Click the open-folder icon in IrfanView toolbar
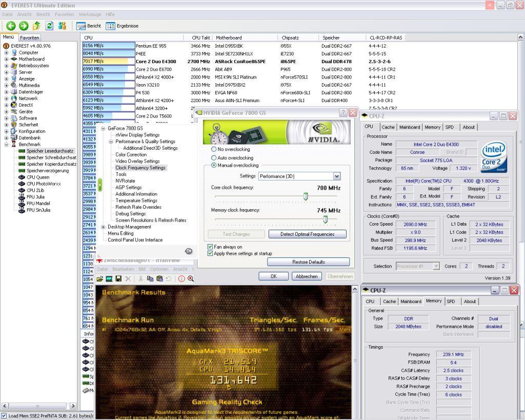Screen dimensions: 525x420 click(x=100, y=278)
